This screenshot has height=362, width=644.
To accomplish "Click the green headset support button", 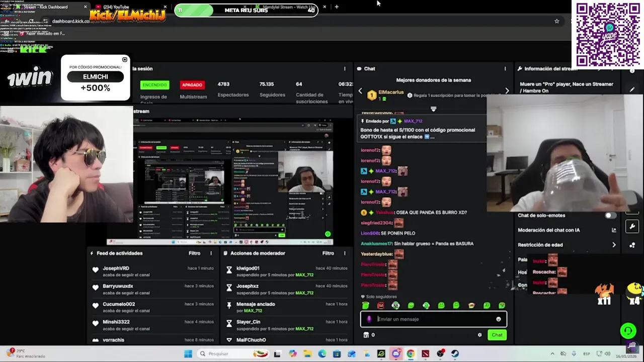I will coord(628,331).
